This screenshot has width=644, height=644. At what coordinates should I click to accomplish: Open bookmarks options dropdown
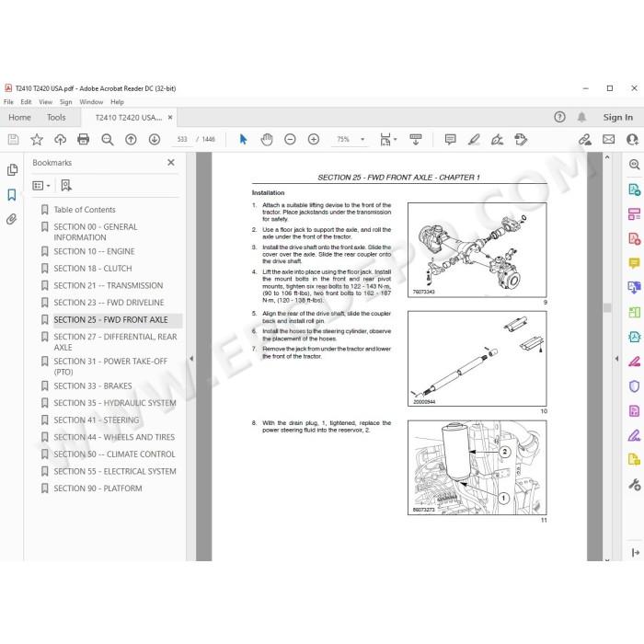(41, 186)
